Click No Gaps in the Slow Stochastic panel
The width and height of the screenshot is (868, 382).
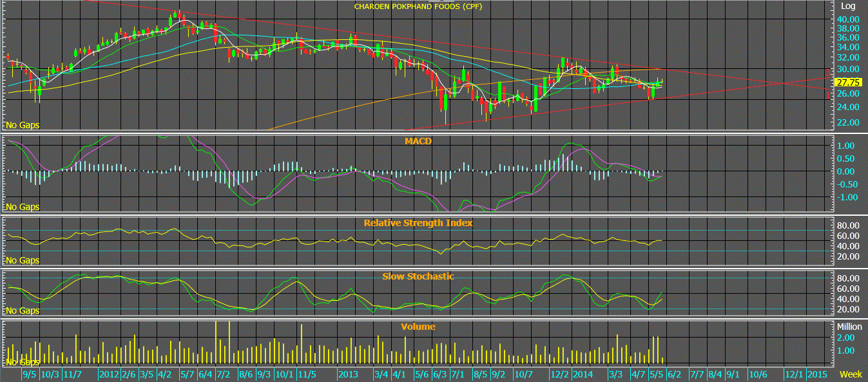23,310
